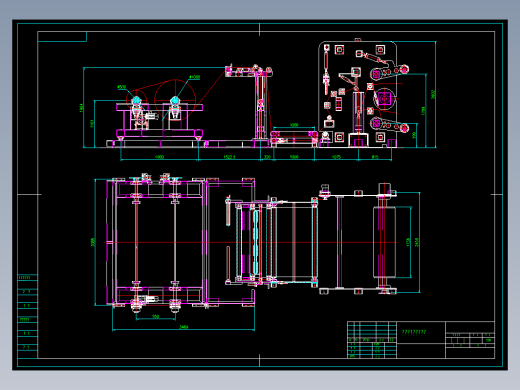
Task: Click the revision table at drawing's left edge
Action: [27, 316]
